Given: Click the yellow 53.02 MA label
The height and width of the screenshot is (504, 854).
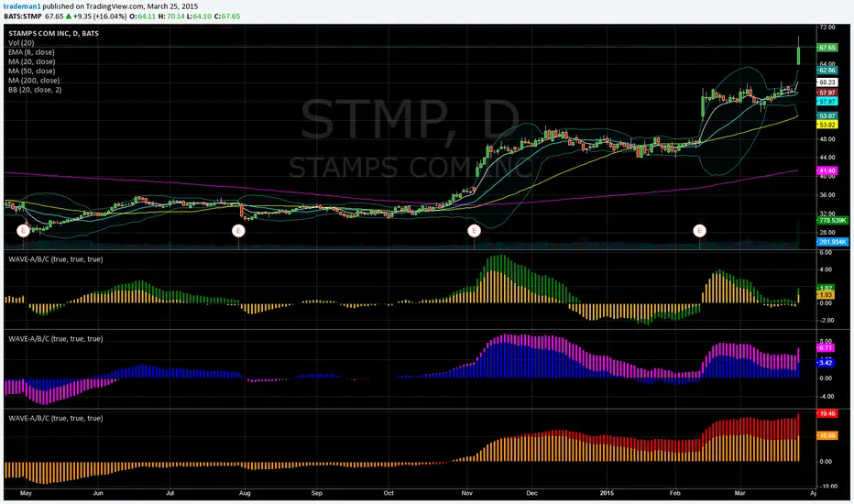Looking at the screenshot, I should point(827,125).
